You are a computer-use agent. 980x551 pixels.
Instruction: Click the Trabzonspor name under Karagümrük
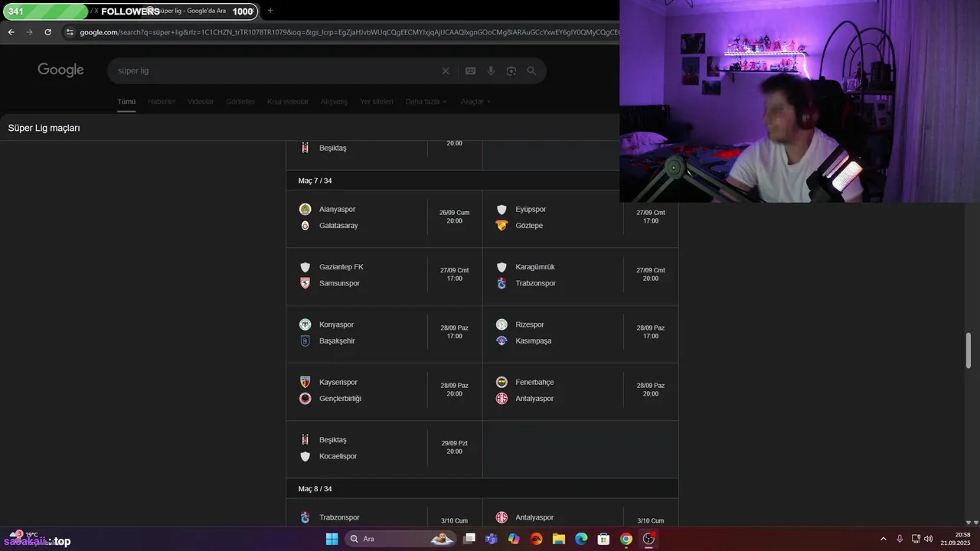coord(536,283)
